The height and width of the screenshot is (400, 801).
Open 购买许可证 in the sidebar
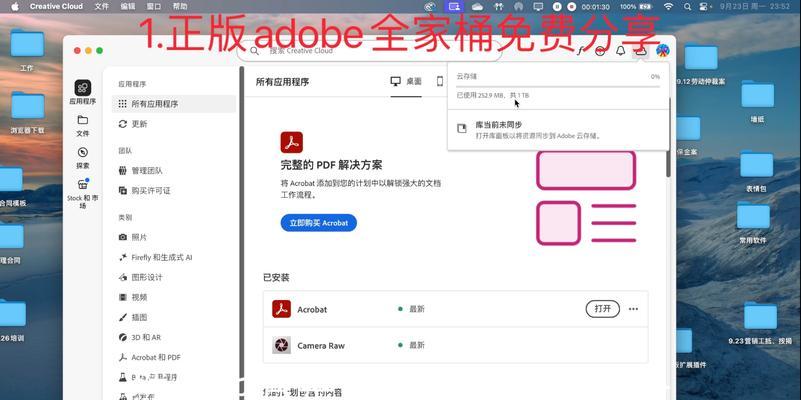(174, 191)
